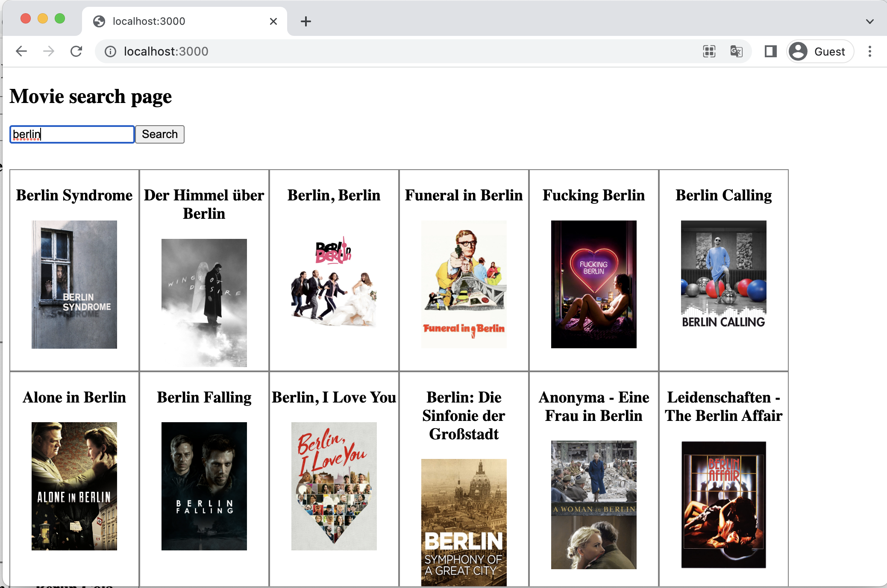Viewport: 887px width, 588px height.
Task: Click the 'Movie search page' heading
Action: (x=91, y=97)
